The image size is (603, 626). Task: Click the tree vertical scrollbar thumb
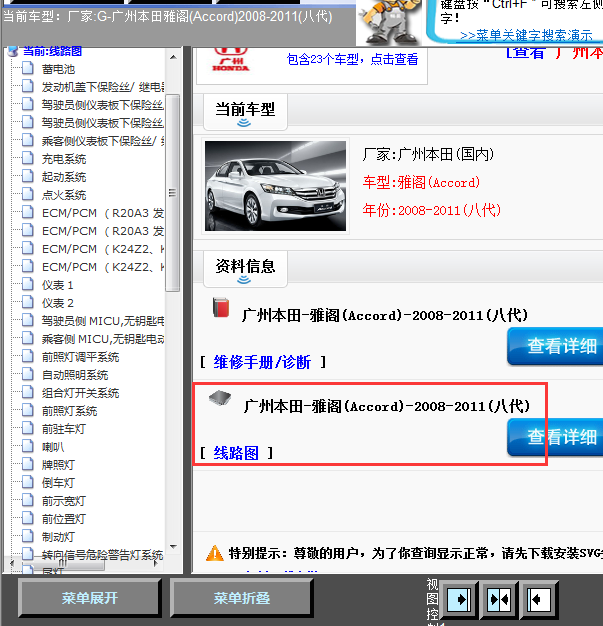pos(173,193)
